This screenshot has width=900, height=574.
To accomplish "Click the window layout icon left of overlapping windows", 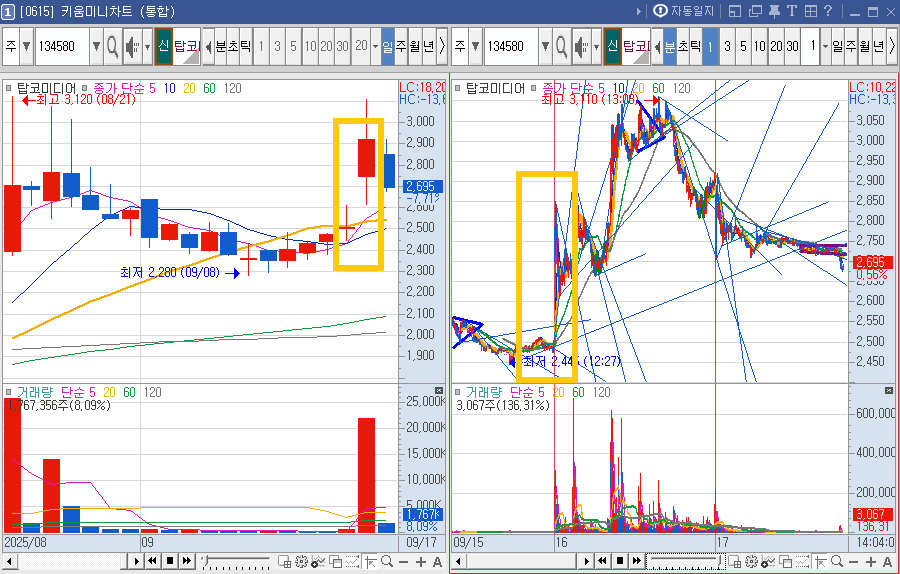I will [735, 11].
